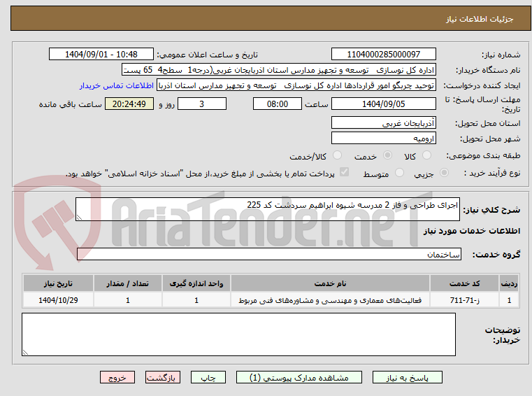Image resolution: width=532 pixels, height=396 pixels.
Task: Click the جزئیات اطلاعات نیاز page header
Action: 480,19
